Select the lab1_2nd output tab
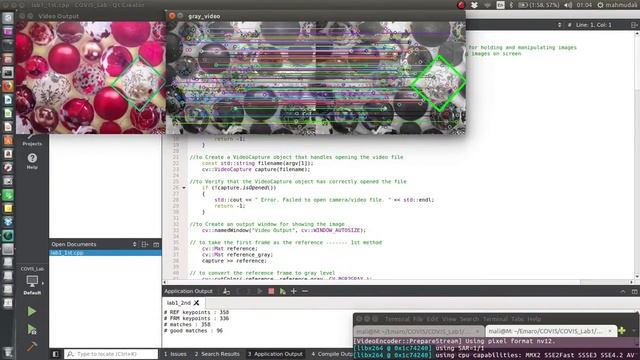Viewport: 640px width, 360px height. click(x=179, y=303)
